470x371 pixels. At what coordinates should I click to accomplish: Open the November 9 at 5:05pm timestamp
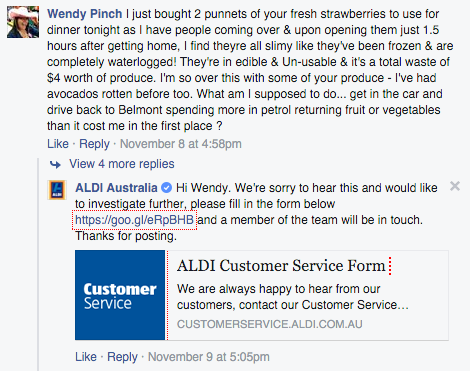pos(209,357)
